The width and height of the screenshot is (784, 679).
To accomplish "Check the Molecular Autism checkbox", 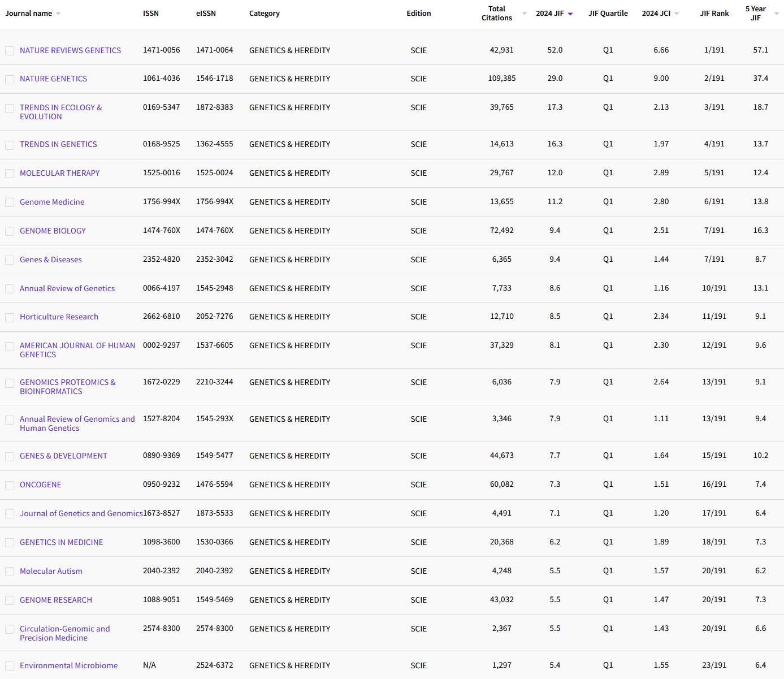I will pyautogui.click(x=10, y=572).
